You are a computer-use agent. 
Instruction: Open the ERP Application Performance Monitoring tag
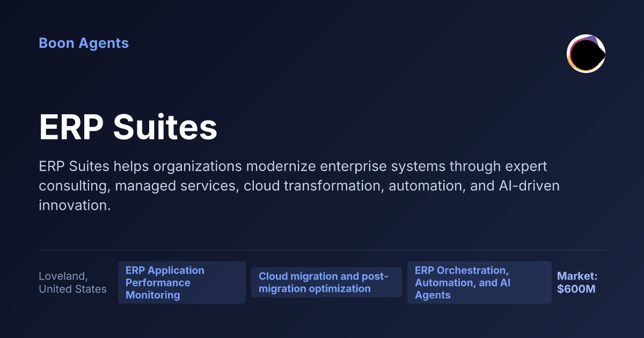(182, 283)
